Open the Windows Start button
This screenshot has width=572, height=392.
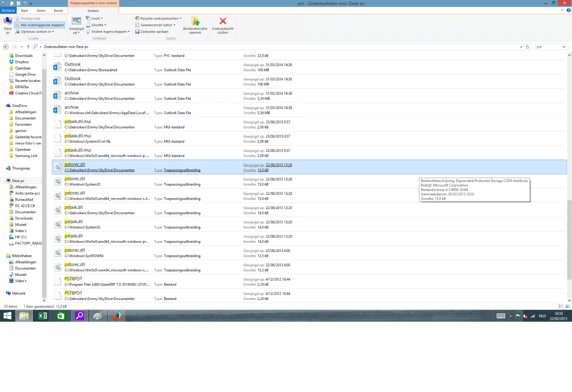click(x=8, y=316)
